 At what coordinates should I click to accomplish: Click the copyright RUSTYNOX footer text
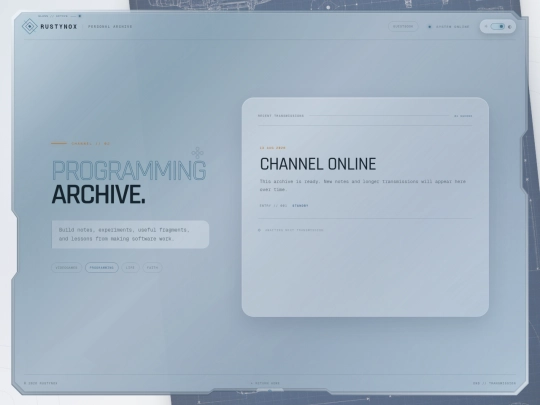tap(41, 383)
